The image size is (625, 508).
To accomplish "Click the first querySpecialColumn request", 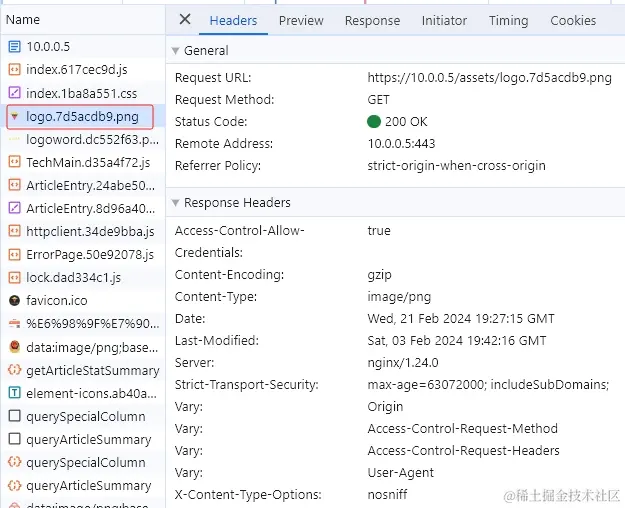I will click(85, 416).
